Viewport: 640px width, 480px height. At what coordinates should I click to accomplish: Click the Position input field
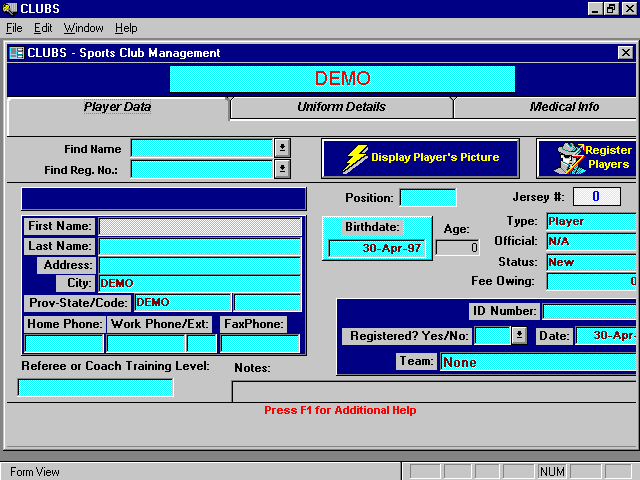pos(427,198)
